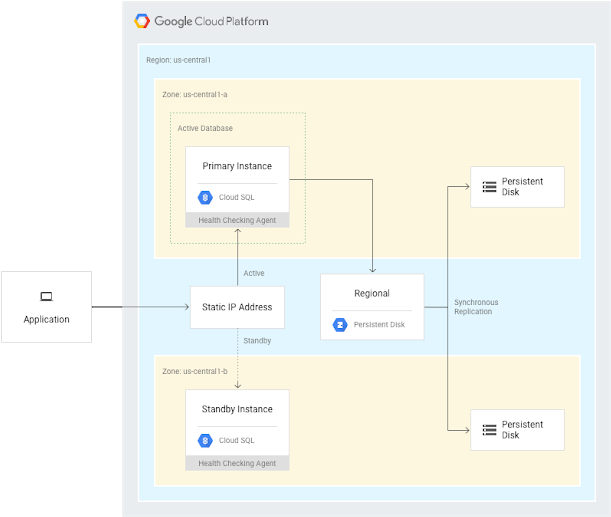Click the Google Cloud Platform hexagon logo

(143, 21)
